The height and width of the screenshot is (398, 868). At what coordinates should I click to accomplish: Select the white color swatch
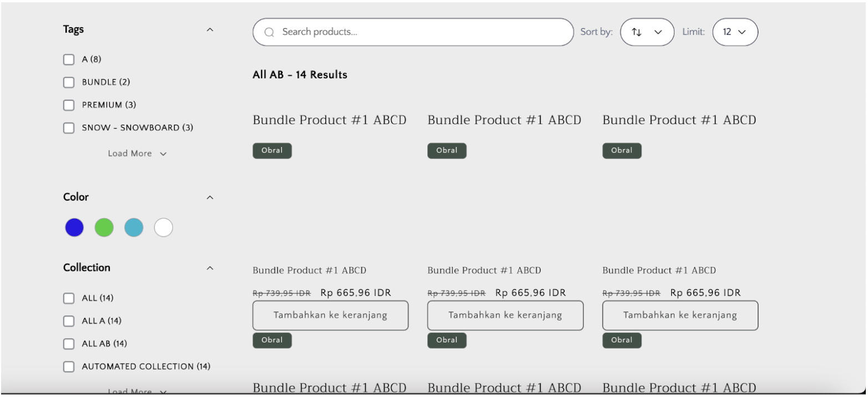(x=164, y=227)
